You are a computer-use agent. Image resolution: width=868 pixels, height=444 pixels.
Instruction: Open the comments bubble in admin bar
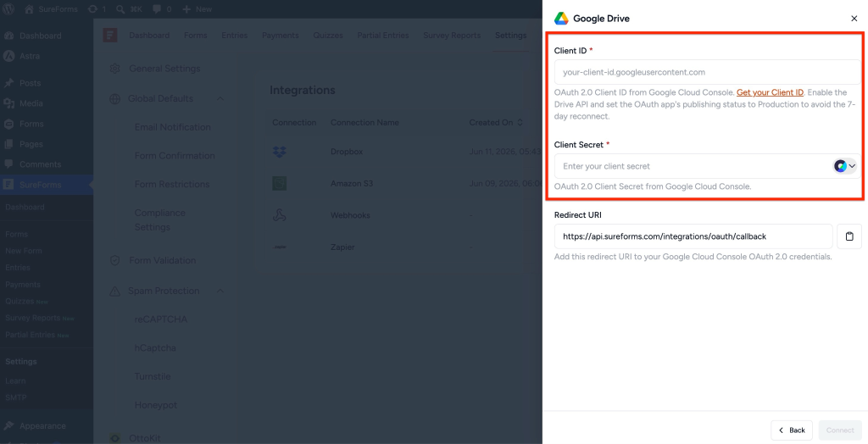(x=157, y=9)
